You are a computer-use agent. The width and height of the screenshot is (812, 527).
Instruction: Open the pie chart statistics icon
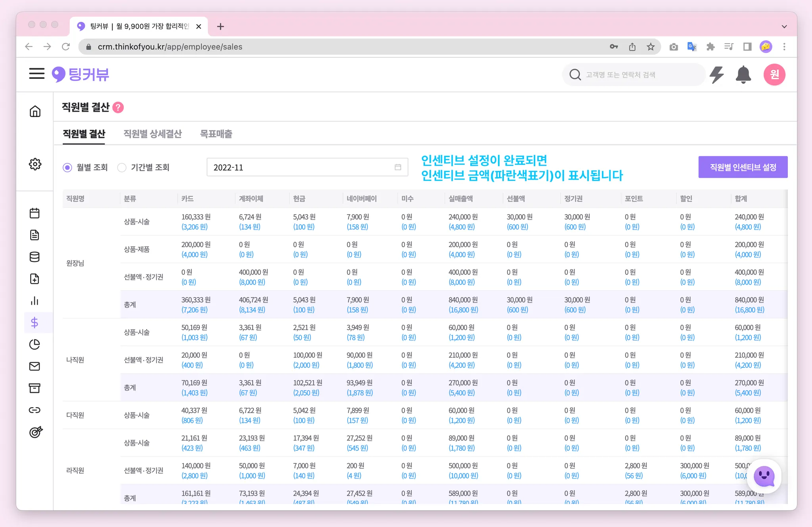point(34,344)
